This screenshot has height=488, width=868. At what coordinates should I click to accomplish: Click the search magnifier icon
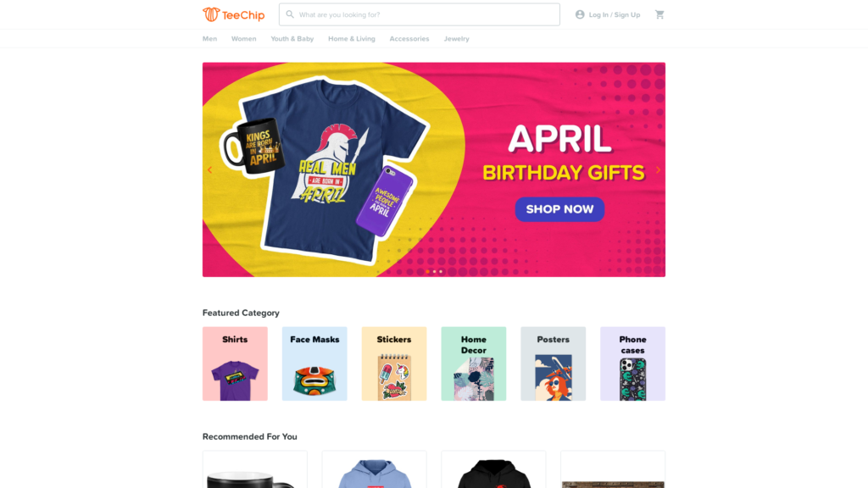[x=290, y=14]
